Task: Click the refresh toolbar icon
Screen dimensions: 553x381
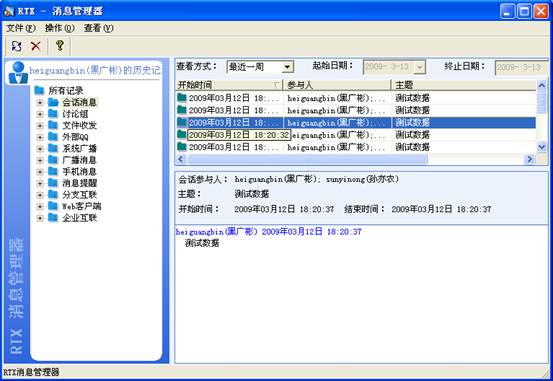Action: (16, 46)
